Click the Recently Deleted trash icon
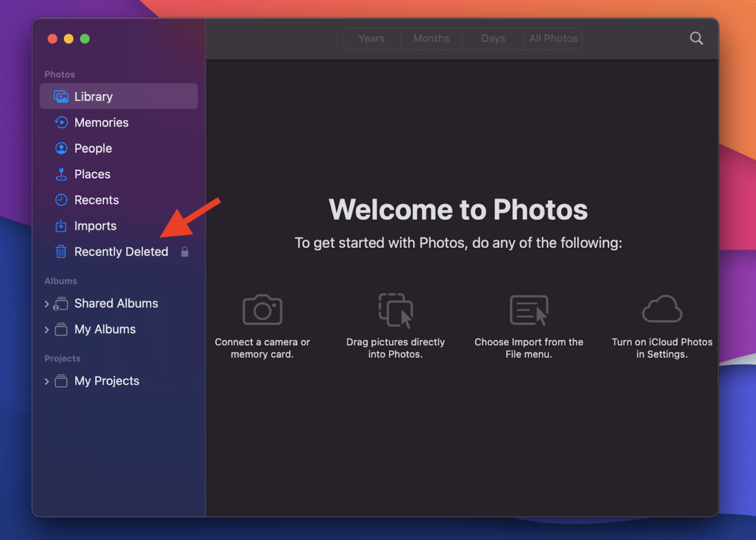This screenshot has width=756, height=540. pyautogui.click(x=61, y=252)
